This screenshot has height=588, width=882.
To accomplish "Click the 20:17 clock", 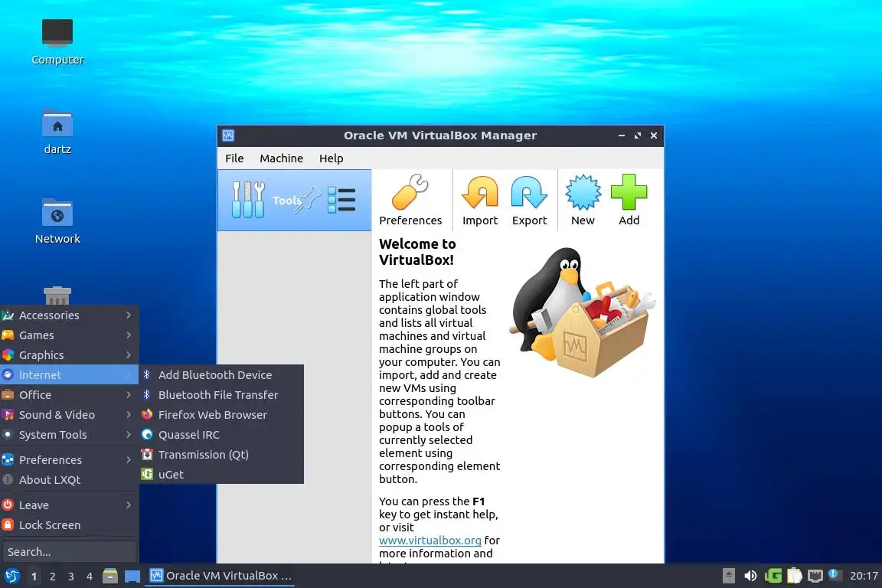I will coord(864,576).
